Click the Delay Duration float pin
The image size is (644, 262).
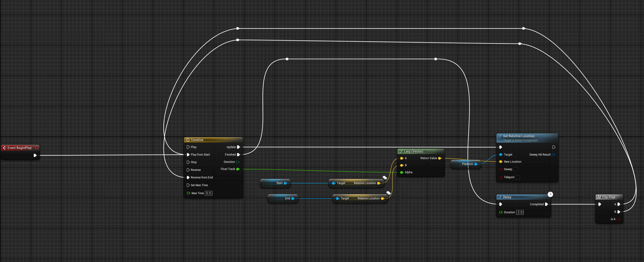(501, 212)
